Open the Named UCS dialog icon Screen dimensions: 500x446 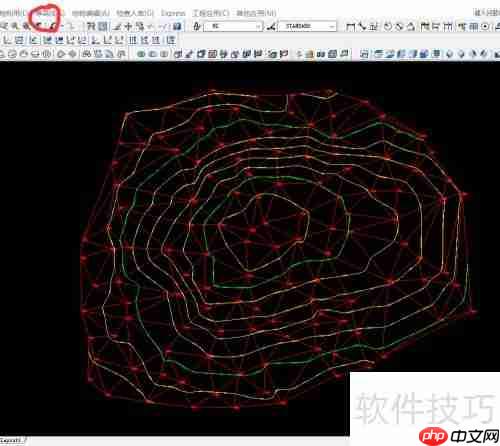click(19, 40)
